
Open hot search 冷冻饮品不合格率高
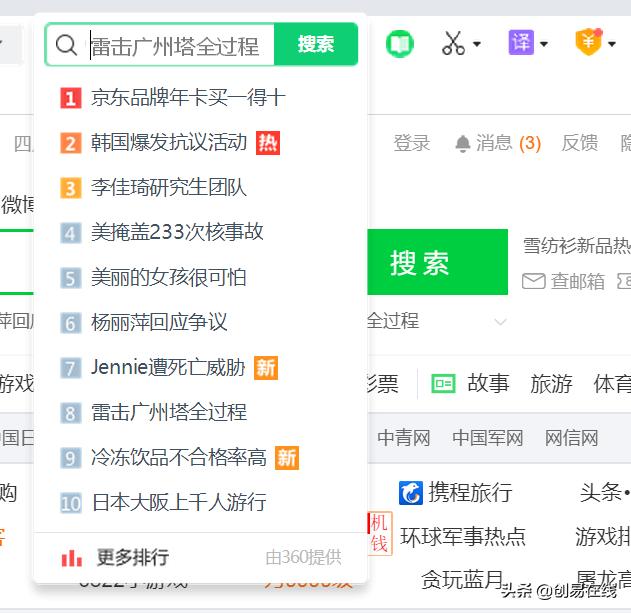(x=179, y=458)
